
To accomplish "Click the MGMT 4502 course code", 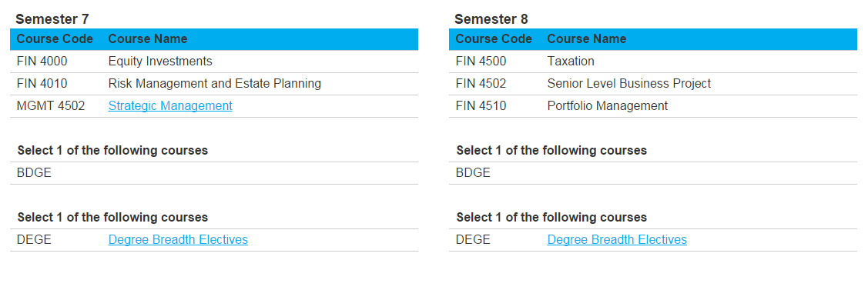I will (x=51, y=106).
